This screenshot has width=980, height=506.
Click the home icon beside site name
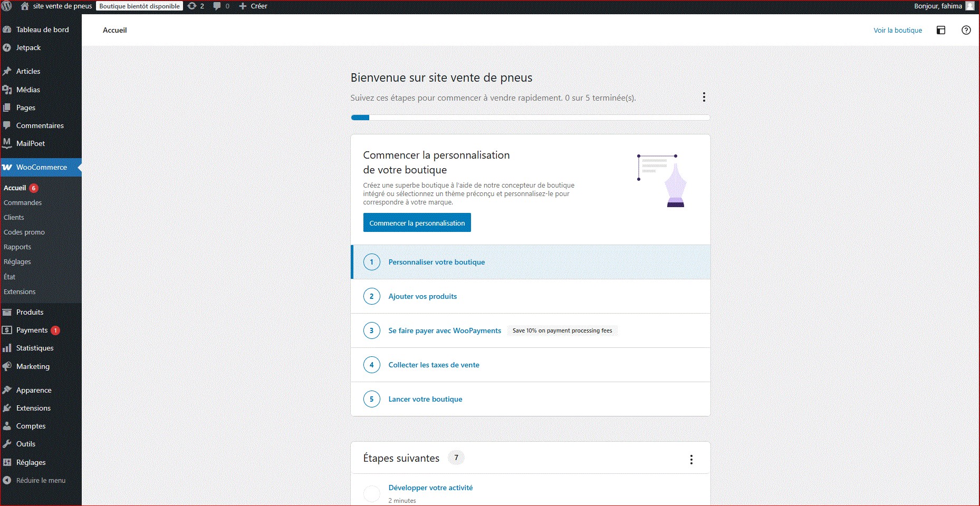pos(24,6)
